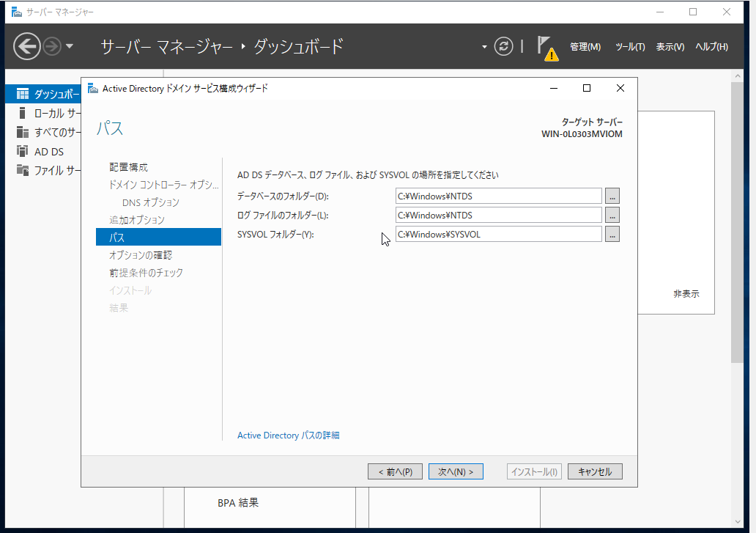756x533 pixels.
Task: Open the ヘルプ(H) menu
Action: point(711,47)
